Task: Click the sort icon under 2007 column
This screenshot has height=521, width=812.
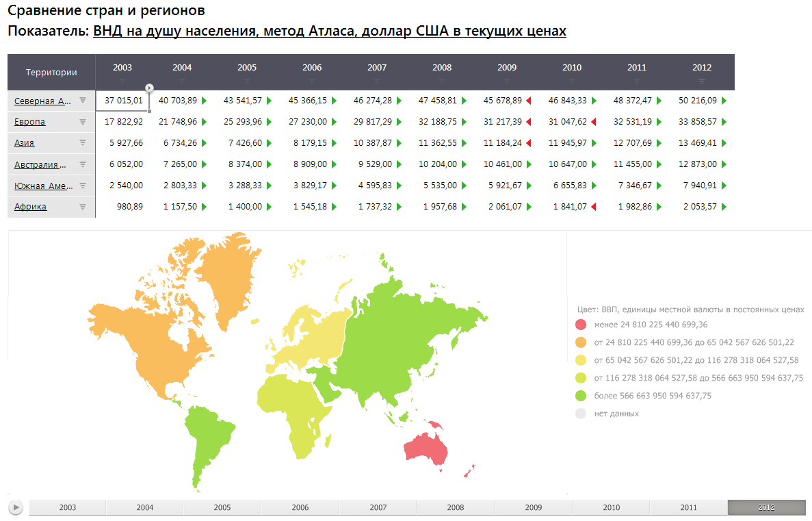Action: click(x=377, y=81)
